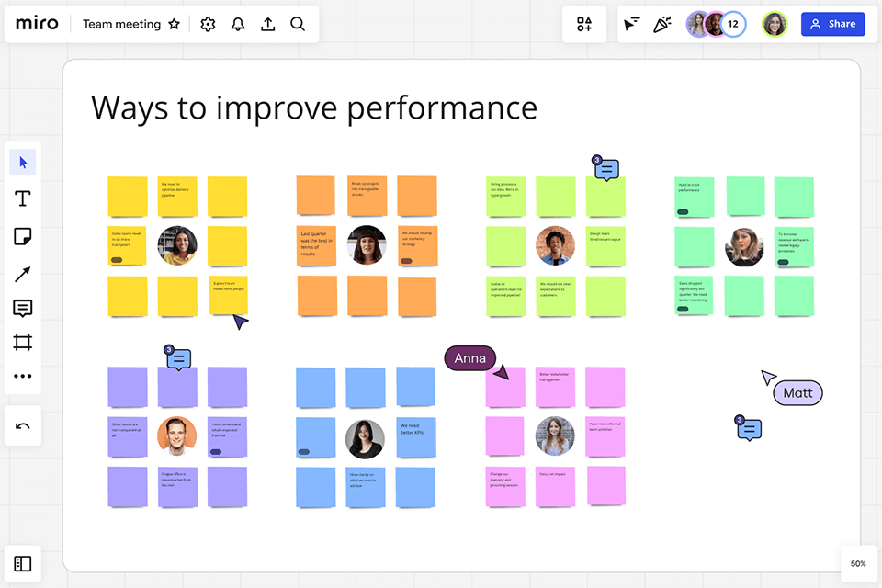Star the Team meeting board
The width and height of the screenshot is (882, 588).
pyautogui.click(x=175, y=24)
